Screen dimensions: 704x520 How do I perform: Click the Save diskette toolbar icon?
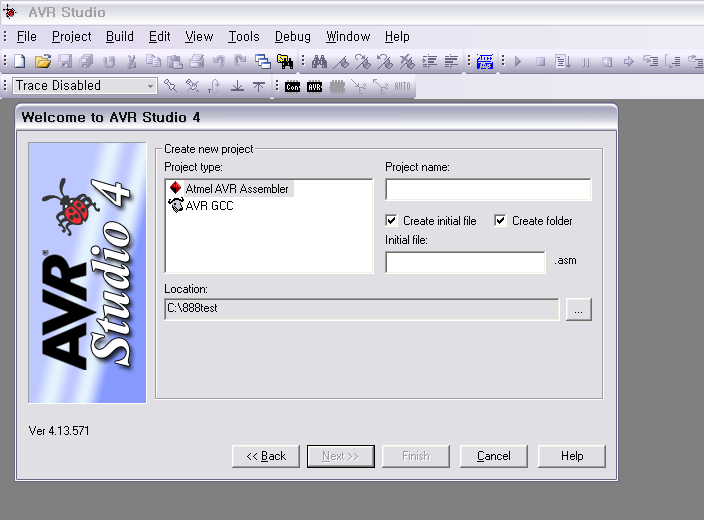[x=65, y=61]
